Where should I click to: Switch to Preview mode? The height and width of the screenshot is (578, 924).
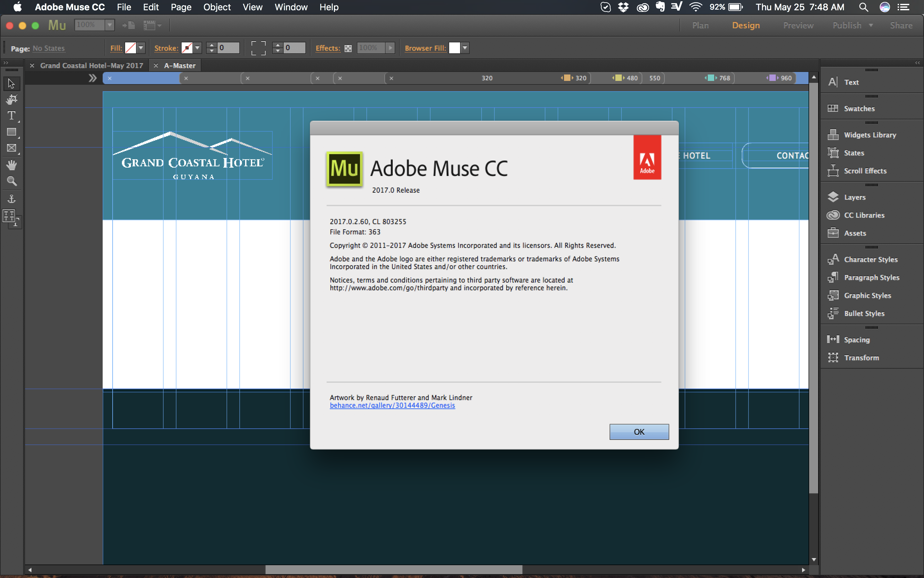click(x=798, y=26)
